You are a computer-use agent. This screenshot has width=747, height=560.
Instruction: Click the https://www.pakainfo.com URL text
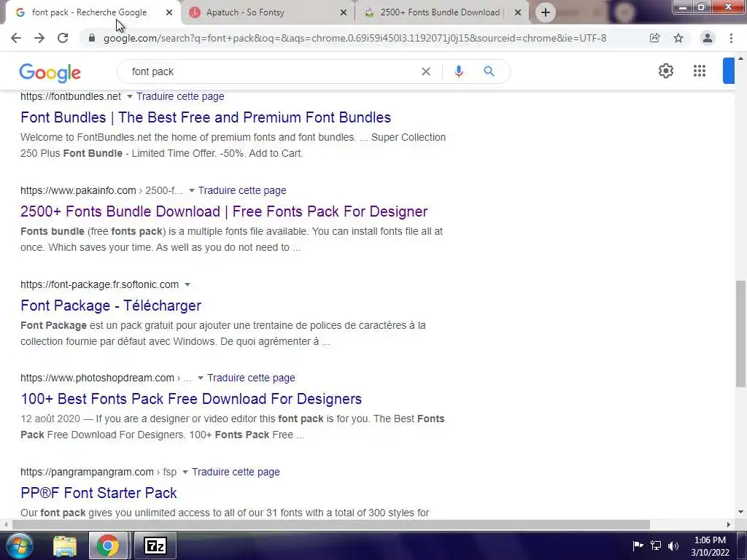pyautogui.click(x=78, y=190)
